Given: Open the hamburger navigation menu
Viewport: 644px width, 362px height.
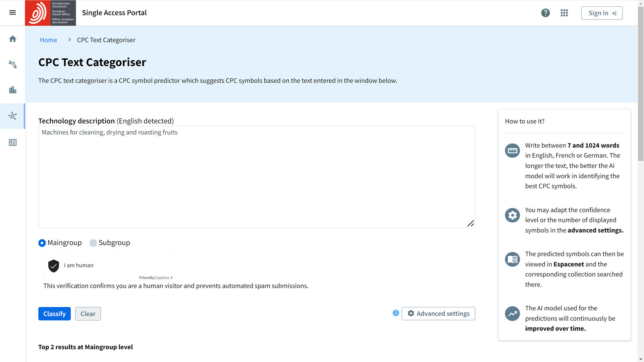Looking at the screenshot, I should click(x=12, y=13).
